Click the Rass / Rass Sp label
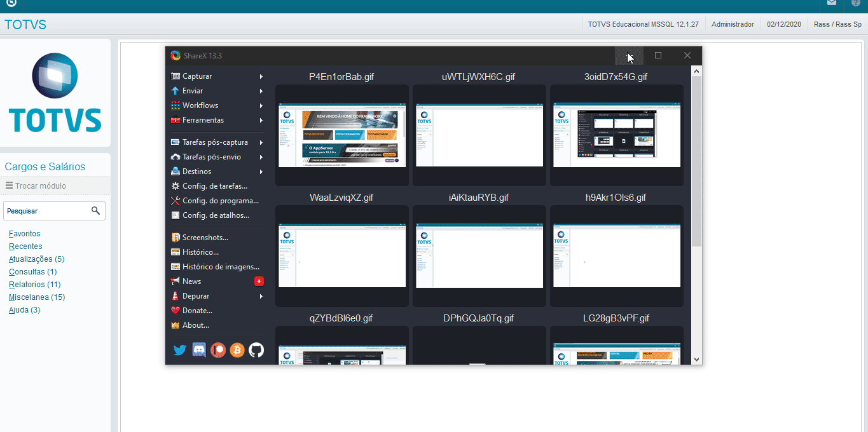 pos(837,24)
